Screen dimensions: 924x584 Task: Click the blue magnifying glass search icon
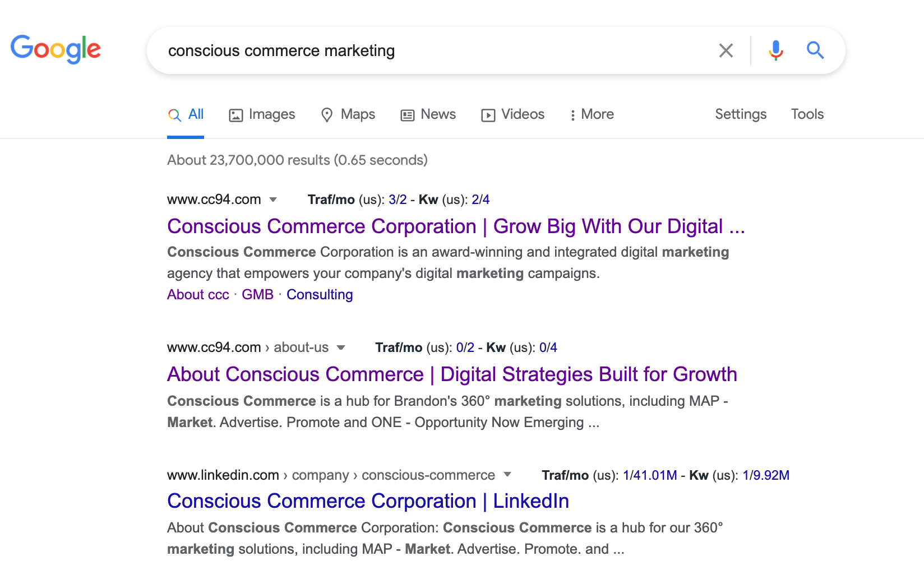coord(815,50)
